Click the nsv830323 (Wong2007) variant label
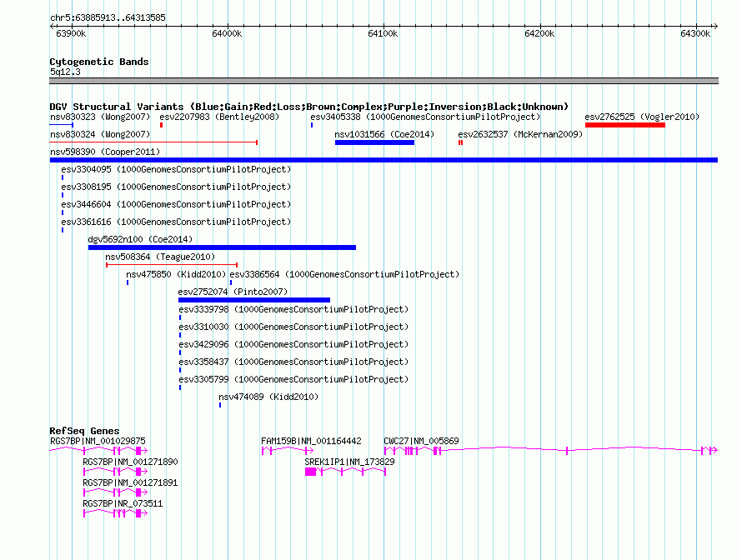Viewport: 742px width, 560px height. pyautogui.click(x=100, y=117)
